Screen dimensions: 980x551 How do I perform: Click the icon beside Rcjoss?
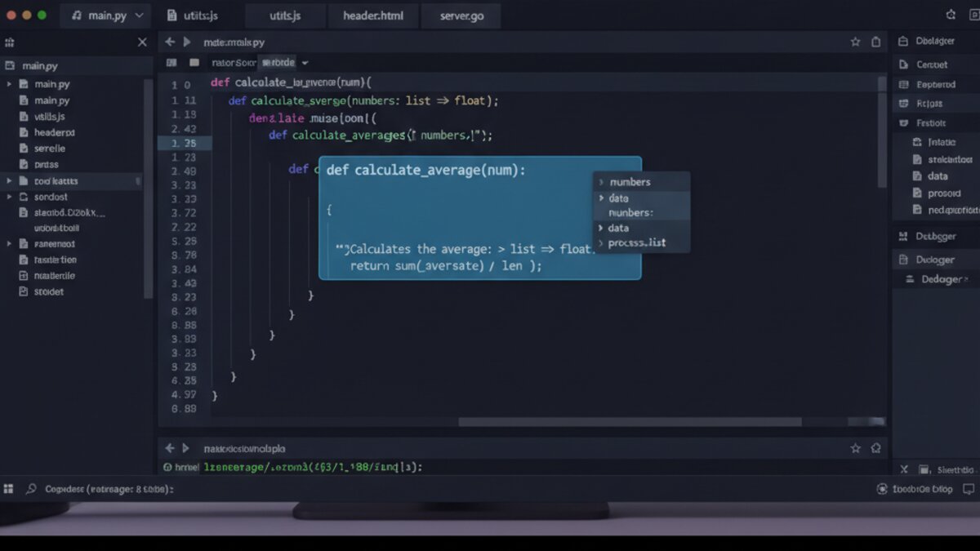click(x=903, y=104)
